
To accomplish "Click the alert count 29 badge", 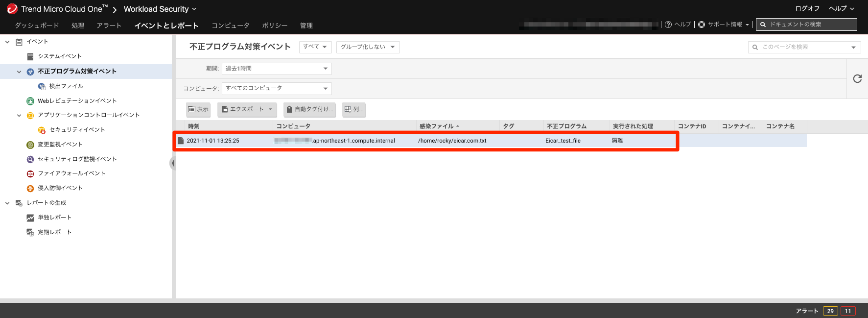I will (x=830, y=311).
